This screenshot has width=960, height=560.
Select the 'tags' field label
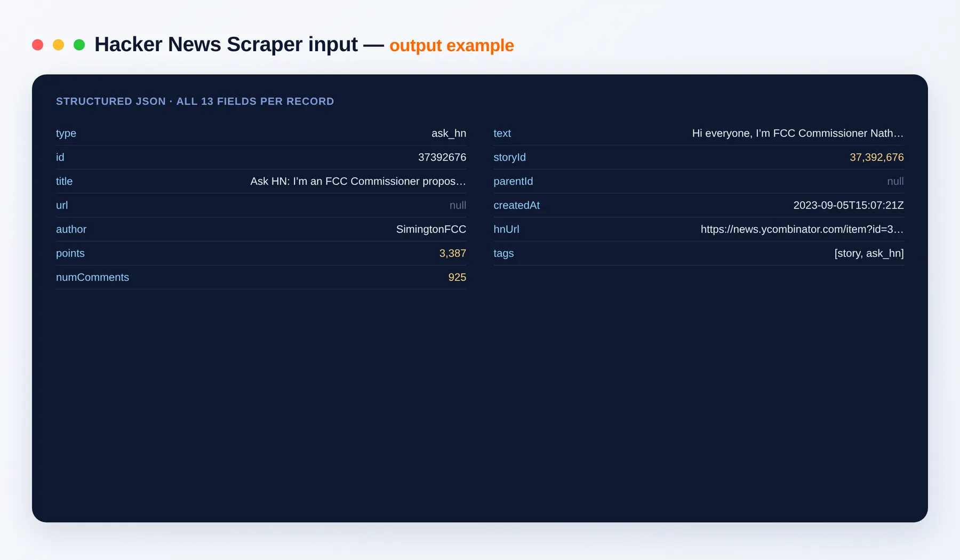pyautogui.click(x=504, y=253)
